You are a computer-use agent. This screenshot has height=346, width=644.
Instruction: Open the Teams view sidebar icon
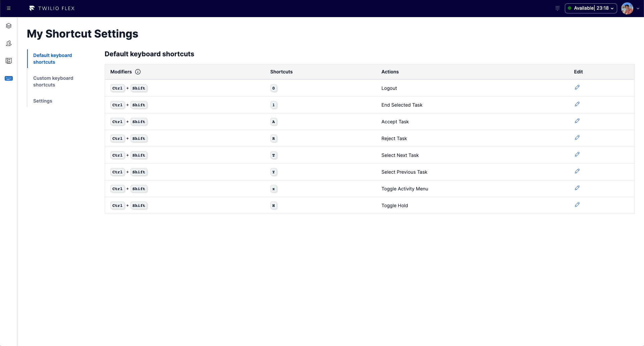pos(9,43)
